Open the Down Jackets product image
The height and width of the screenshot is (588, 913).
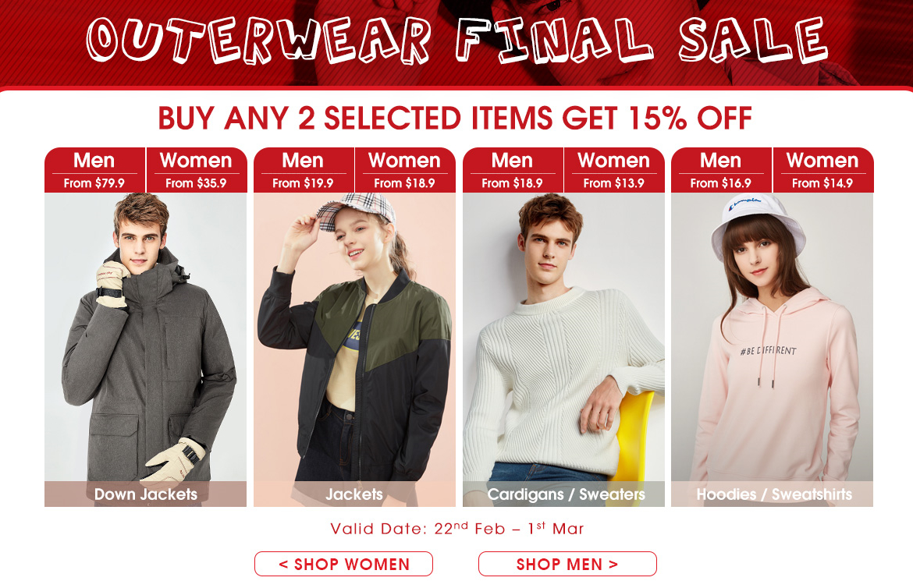(146, 338)
